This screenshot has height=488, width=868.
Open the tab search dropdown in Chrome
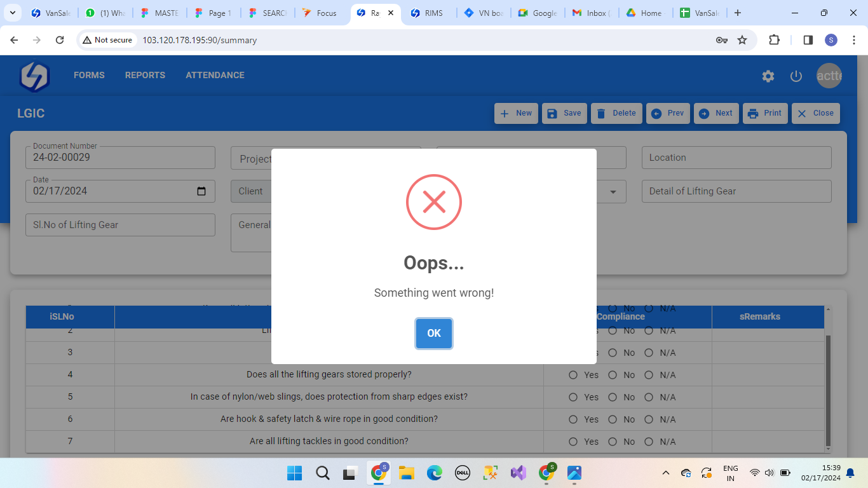[x=12, y=13]
